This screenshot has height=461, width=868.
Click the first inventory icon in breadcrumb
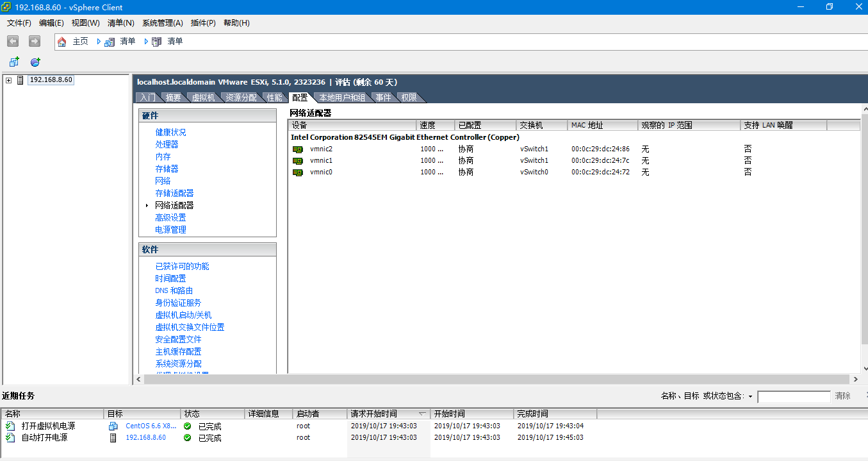[x=110, y=42]
